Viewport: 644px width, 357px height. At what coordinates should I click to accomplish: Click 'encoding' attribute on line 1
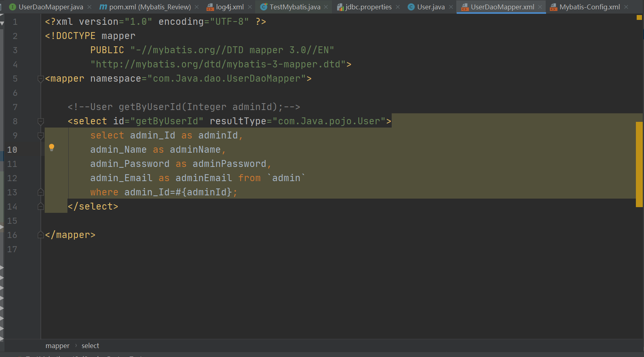pyautogui.click(x=181, y=22)
